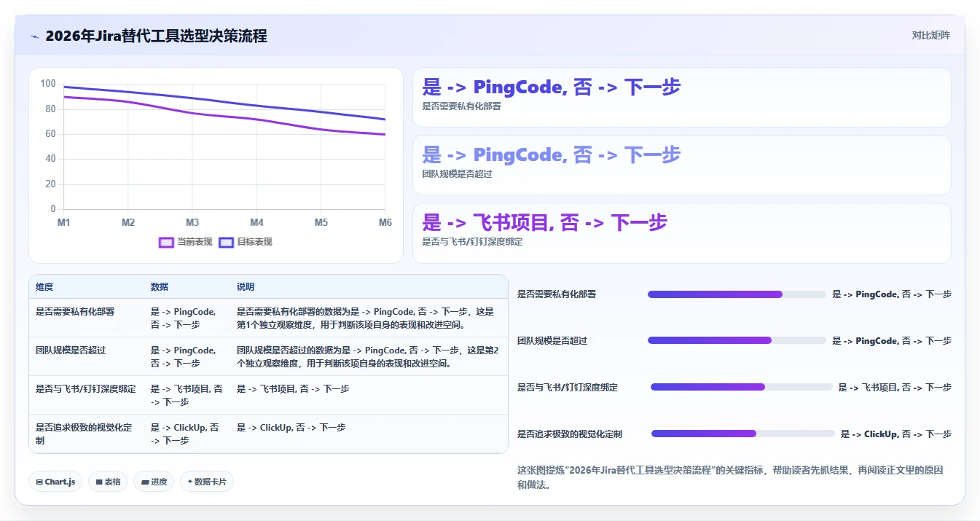Click the progress bar for 是否需要私有化部署
The image size is (980, 521).
click(737, 294)
